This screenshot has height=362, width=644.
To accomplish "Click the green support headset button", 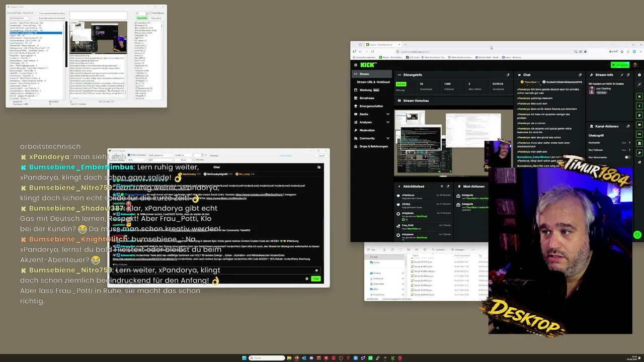I will [x=637, y=235].
